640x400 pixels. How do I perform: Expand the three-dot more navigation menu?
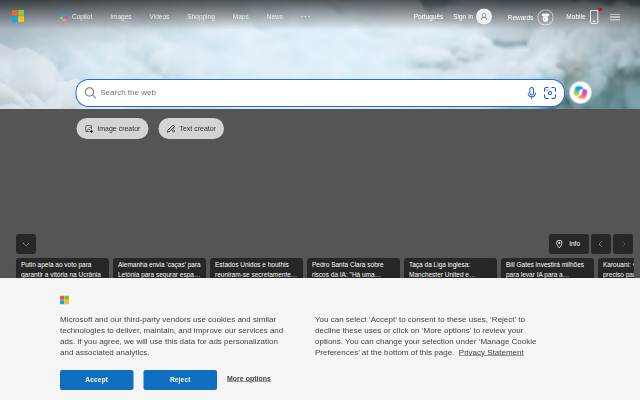(x=305, y=17)
